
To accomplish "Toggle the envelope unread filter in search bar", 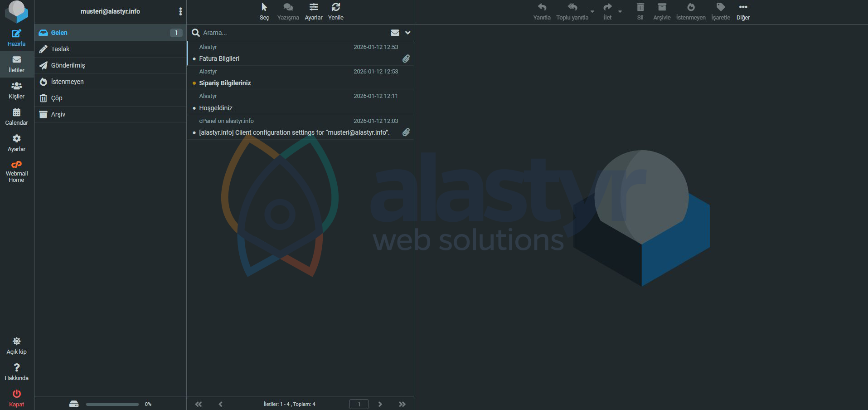I will (x=395, y=33).
